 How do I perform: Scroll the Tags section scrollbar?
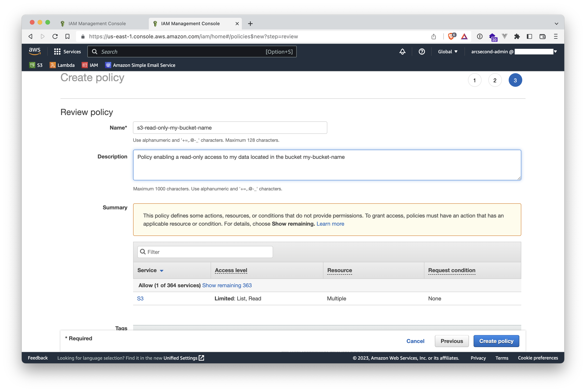point(329,328)
